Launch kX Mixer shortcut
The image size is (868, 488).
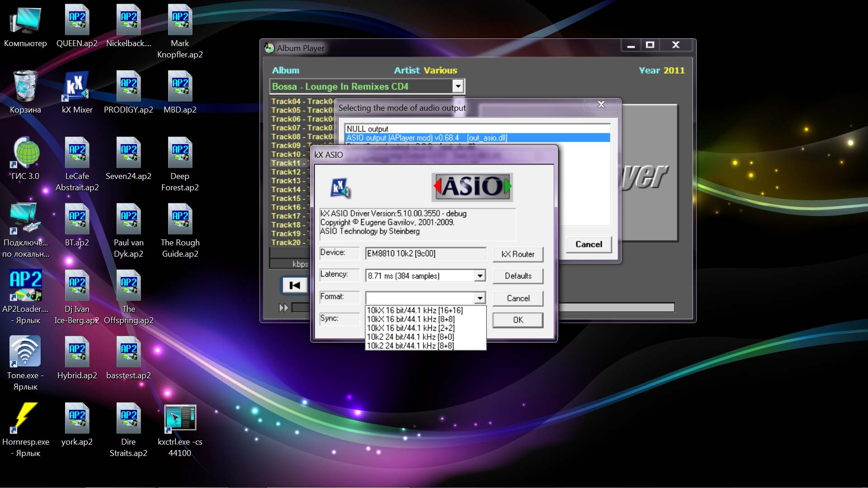tap(77, 86)
